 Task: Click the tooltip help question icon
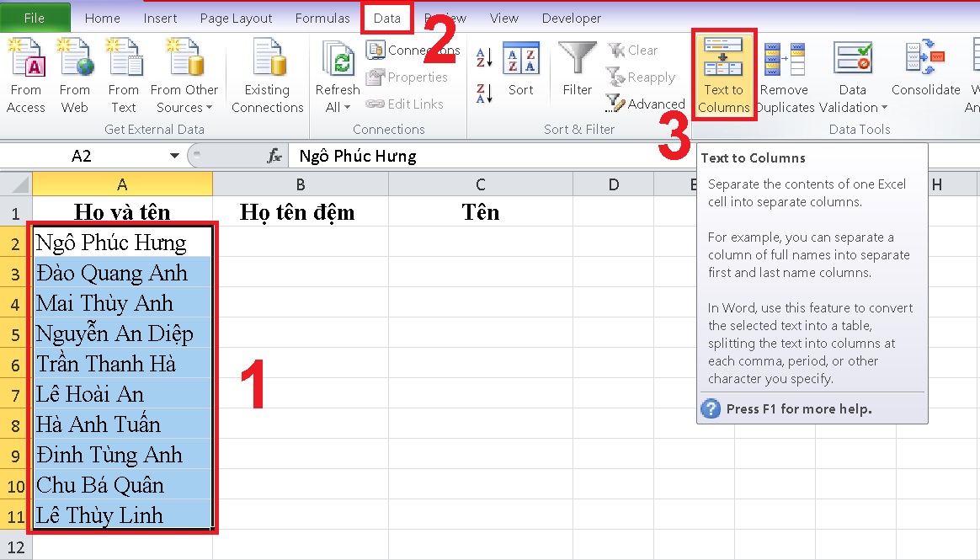pos(711,408)
